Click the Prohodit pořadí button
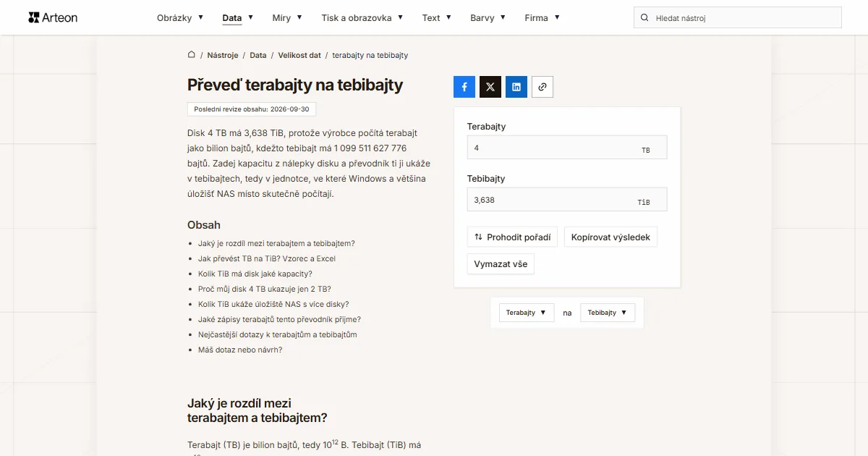The width and height of the screenshot is (868, 456). coord(512,237)
